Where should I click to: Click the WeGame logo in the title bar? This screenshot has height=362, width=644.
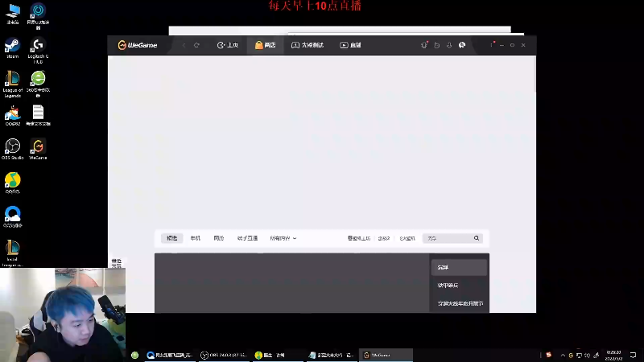coord(137,45)
